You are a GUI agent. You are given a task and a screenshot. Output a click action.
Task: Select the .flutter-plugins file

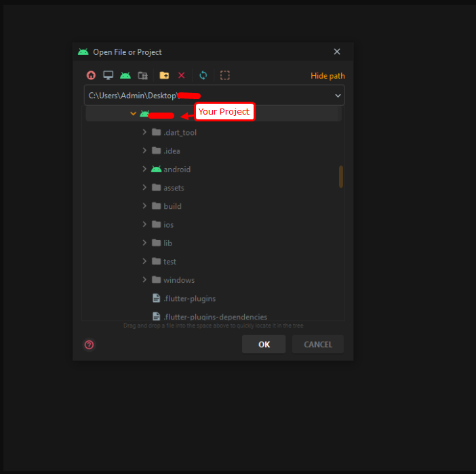pyautogui.click(x=189, y=298)
